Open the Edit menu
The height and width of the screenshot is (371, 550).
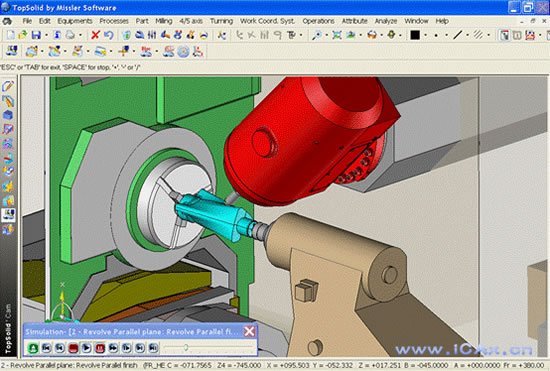click(x=45, y=21)
